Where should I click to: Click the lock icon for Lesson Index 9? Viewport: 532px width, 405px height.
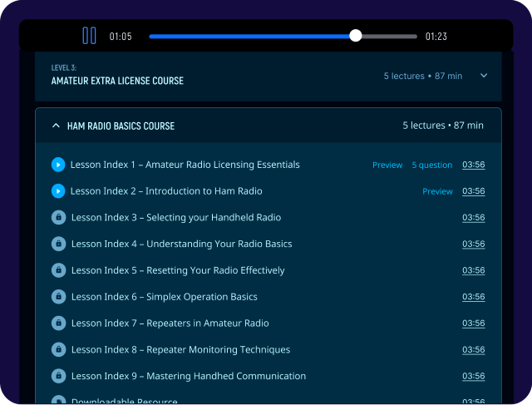point(58,376)
